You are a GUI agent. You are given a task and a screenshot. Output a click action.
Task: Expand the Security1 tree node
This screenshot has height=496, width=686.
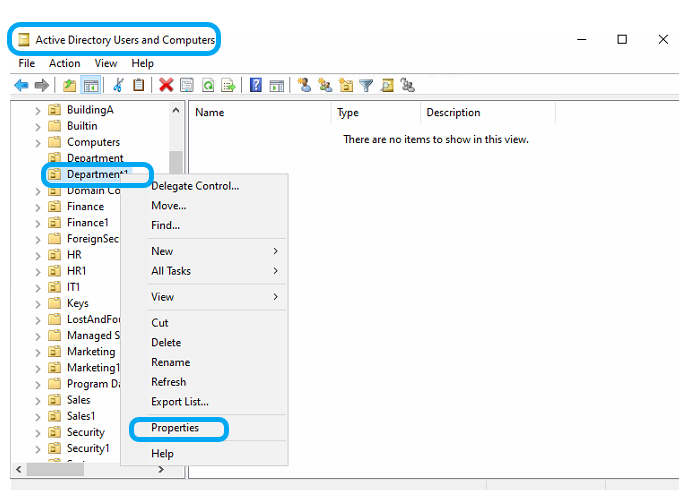point(38,449)
